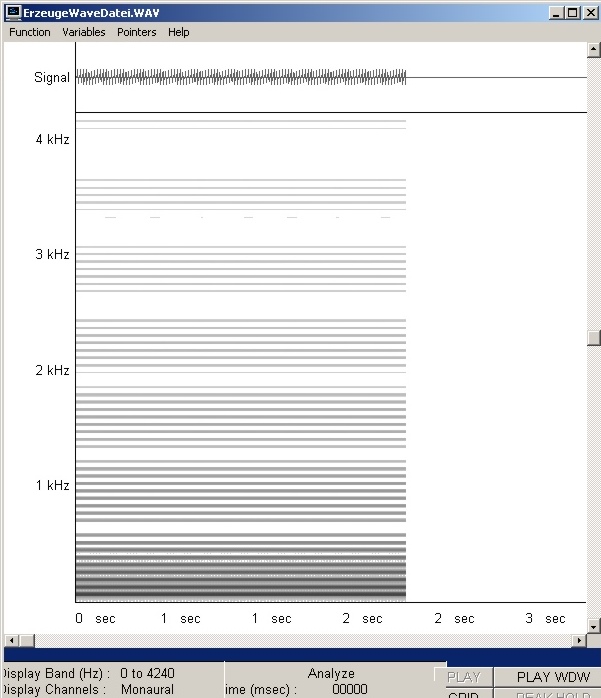Viewport: 601px width, 698px height.
Task: Open the Pointers menu
Action: [137, 32]
